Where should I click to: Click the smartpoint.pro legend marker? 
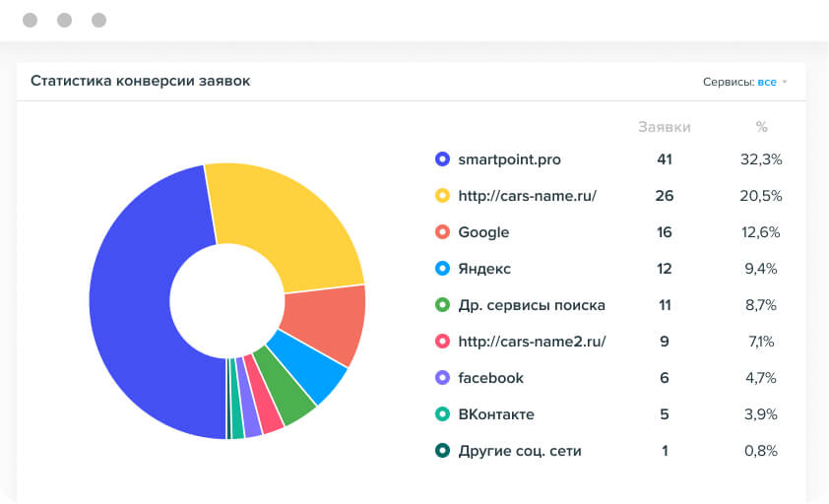[442, 159]
